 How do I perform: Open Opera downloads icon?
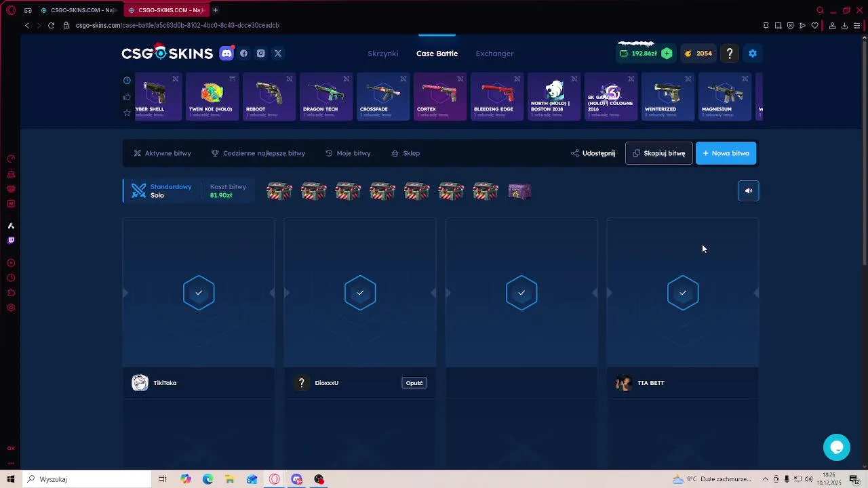pyautogui.click(x=844, y=25)
